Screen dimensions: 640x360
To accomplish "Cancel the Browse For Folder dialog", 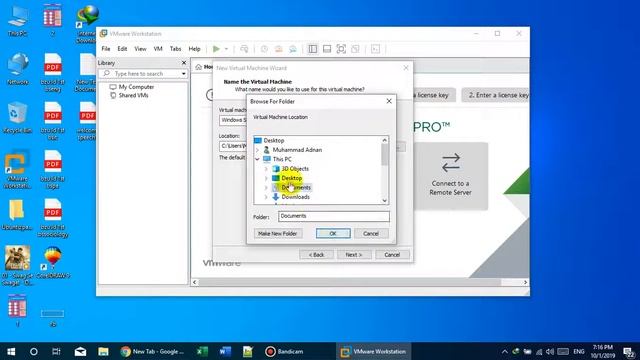I will [371, 233].
